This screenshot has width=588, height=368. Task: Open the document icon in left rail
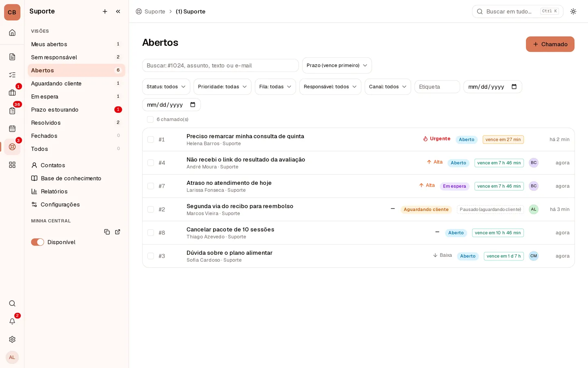coord(12,57)
